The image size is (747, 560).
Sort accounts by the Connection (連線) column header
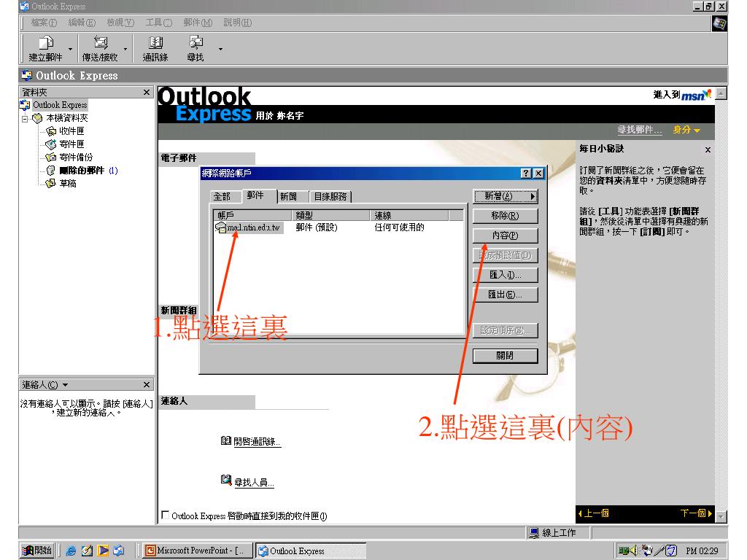click(410, 215)
